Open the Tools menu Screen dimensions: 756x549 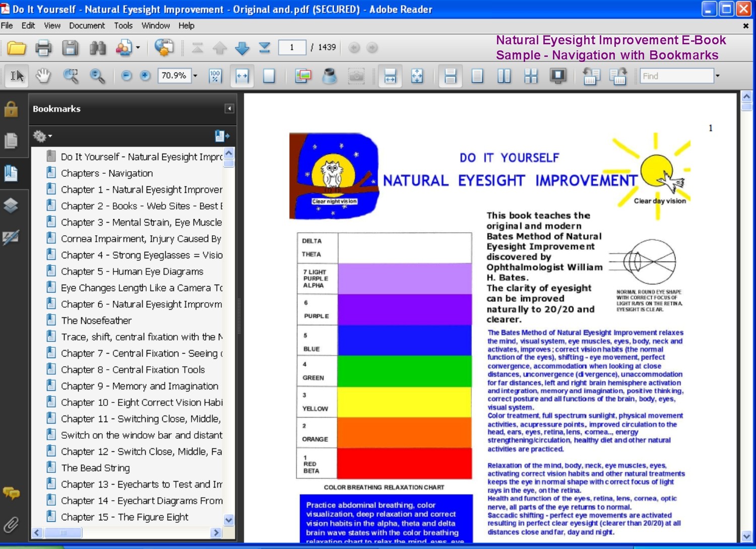tap(123, 26)
